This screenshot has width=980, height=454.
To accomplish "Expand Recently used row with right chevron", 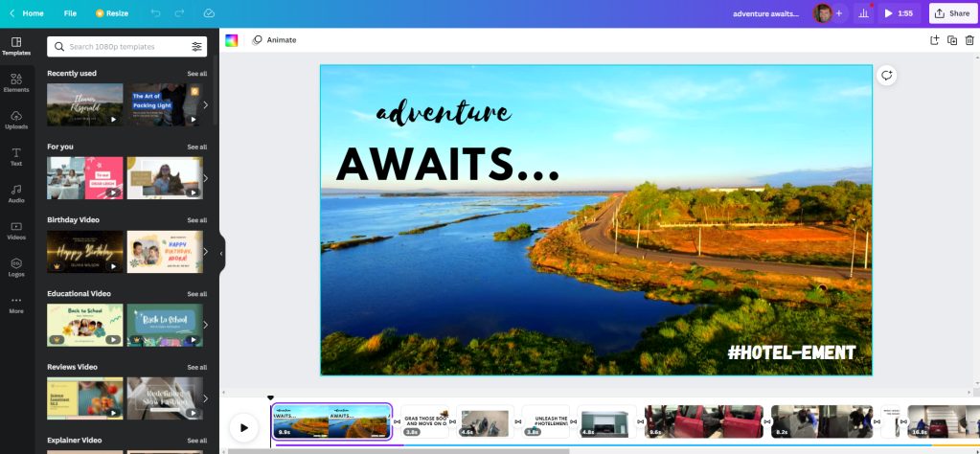I will click(x=205, y=105).
